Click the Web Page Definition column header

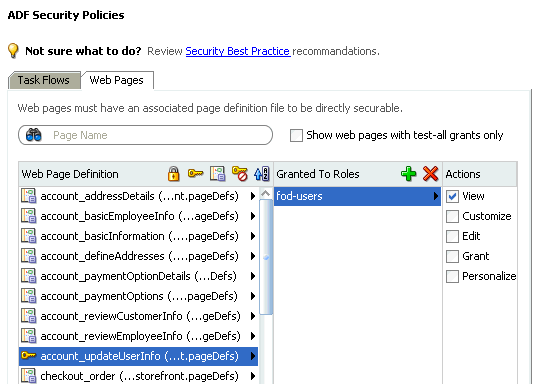[x=70, y=174]
